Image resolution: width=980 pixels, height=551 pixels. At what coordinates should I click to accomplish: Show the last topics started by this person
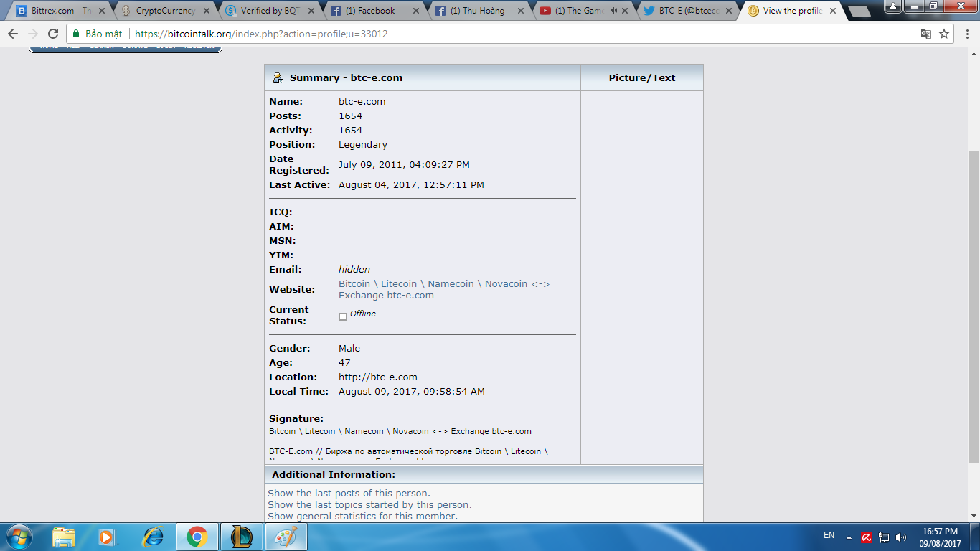[369, 504]
